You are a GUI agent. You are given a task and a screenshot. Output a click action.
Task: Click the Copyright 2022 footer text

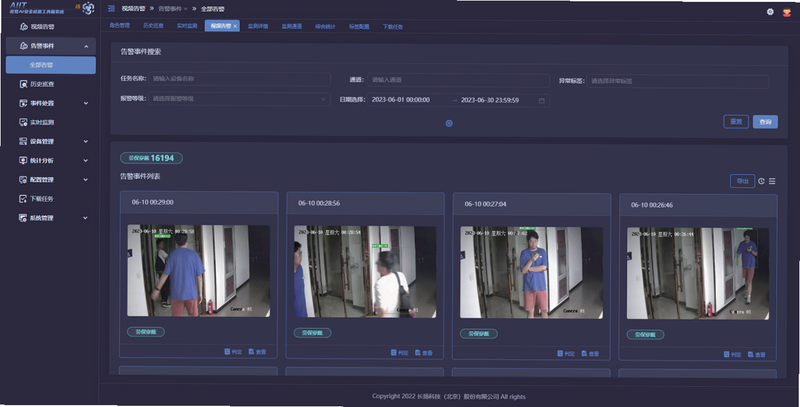click(448, 396)
